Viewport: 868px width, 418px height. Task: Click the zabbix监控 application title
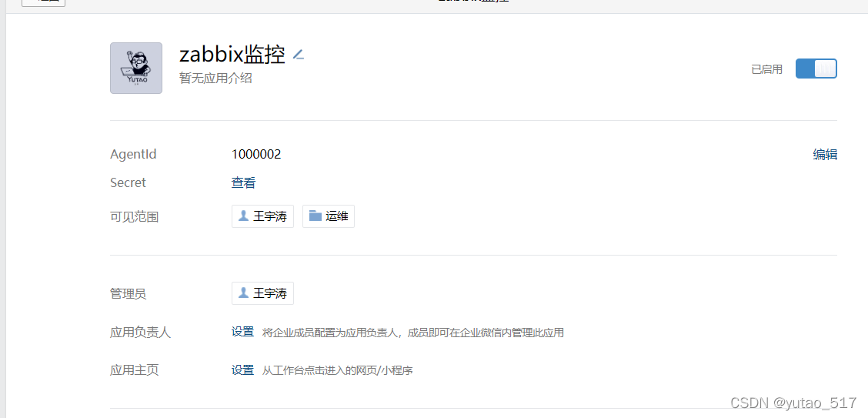point(232,55)
